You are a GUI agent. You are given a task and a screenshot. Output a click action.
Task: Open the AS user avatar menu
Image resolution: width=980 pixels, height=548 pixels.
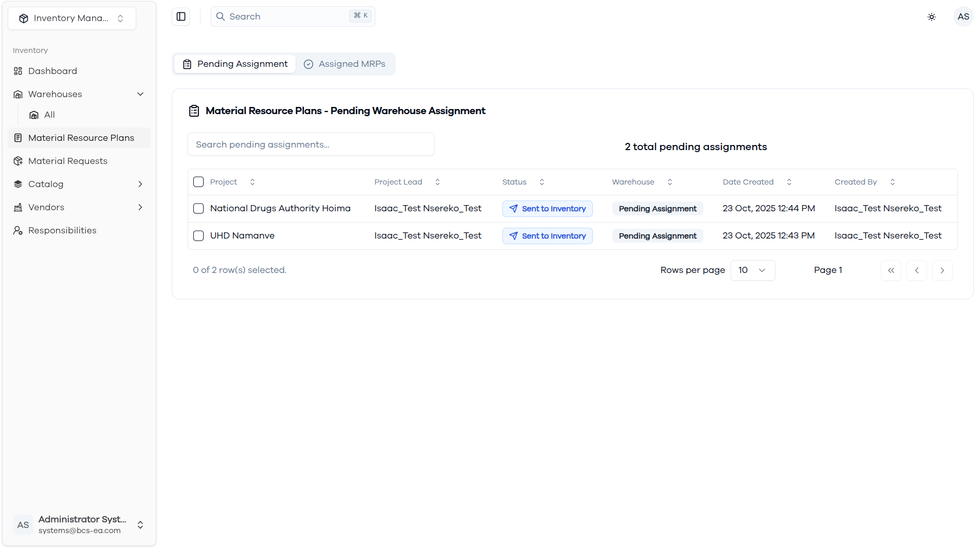[963, 16]
